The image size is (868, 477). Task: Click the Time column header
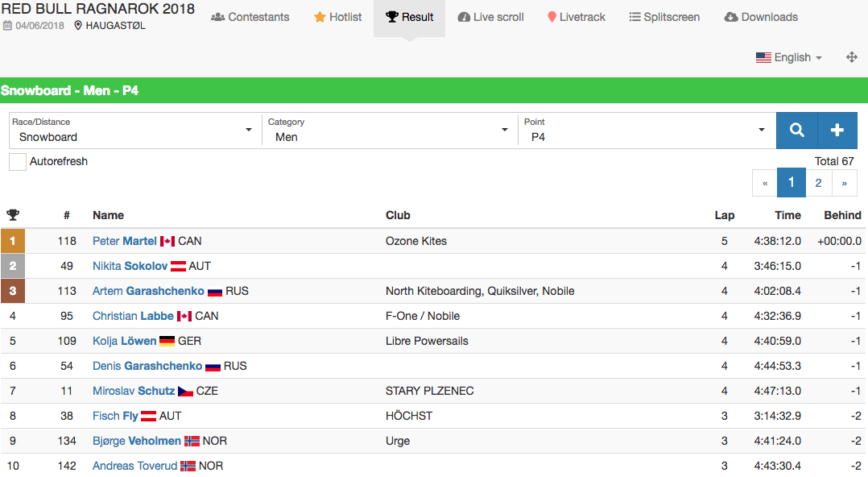(x=787, y=215)
